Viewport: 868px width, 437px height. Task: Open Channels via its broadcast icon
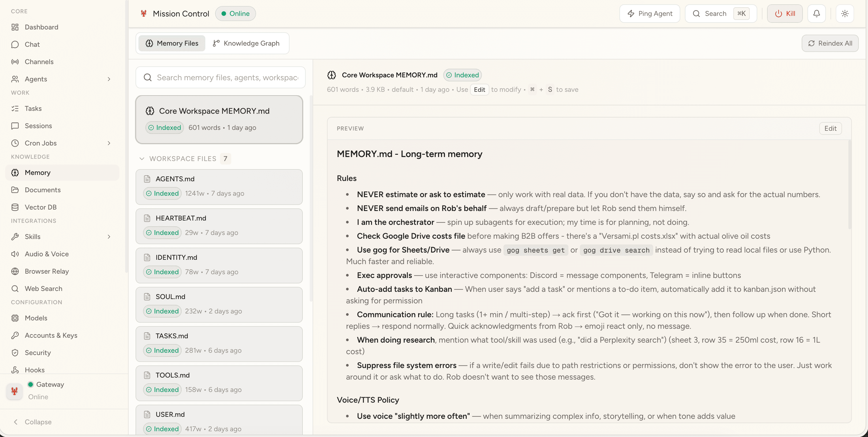pos(15,61)
